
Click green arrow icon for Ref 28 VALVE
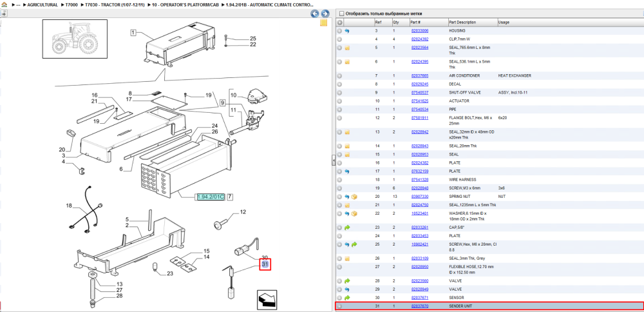tap(347, 281)
